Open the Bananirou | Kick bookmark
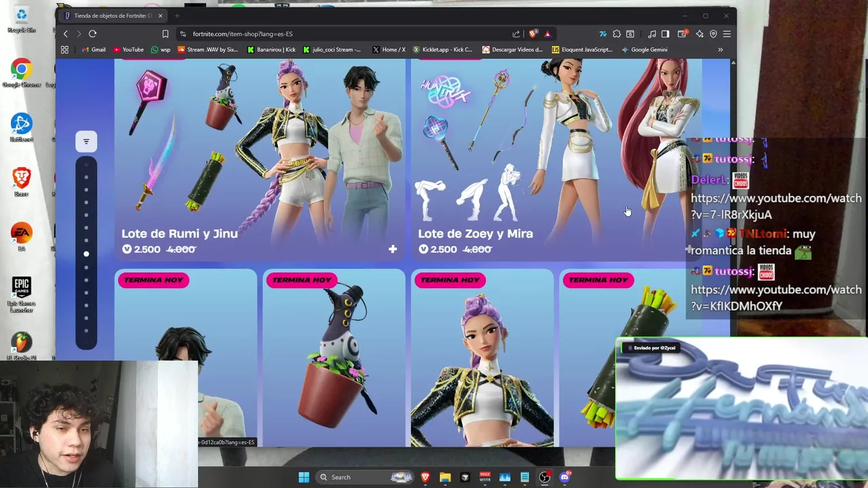 click(x=271, y=49)
